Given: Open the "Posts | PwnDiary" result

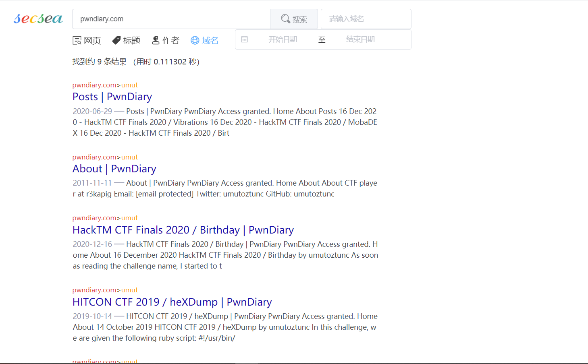Looking at the screenshot, I should [112, 97].
